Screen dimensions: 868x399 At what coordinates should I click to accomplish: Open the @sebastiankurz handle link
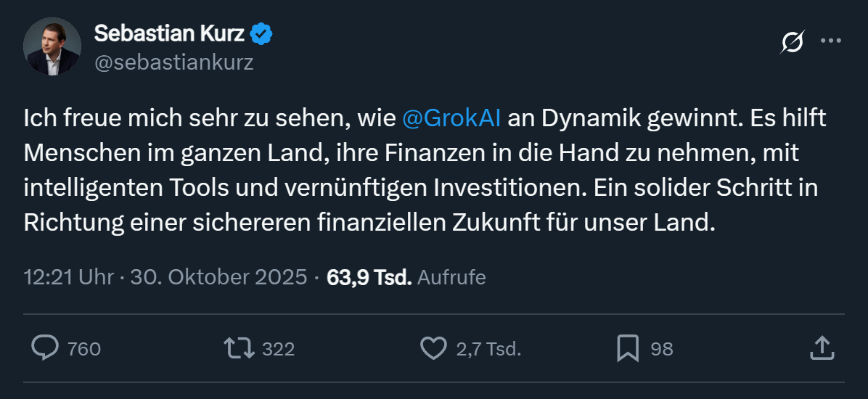tap(174, 62)
